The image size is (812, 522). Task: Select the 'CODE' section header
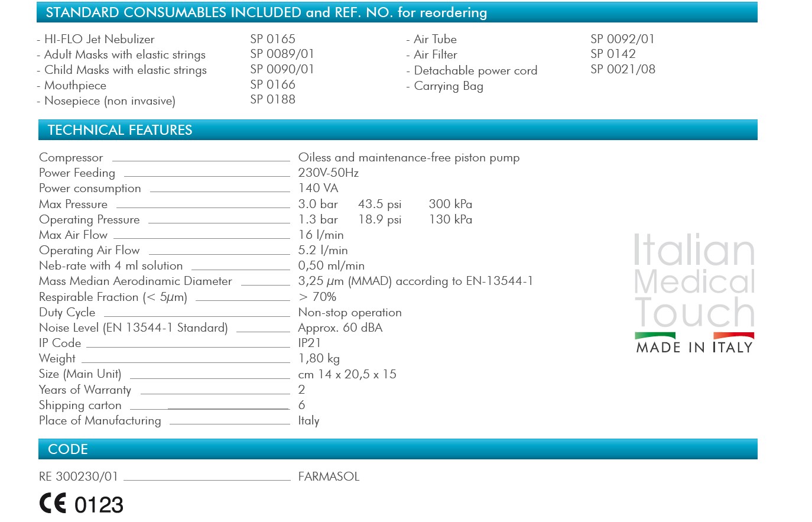tap(398, 449)
